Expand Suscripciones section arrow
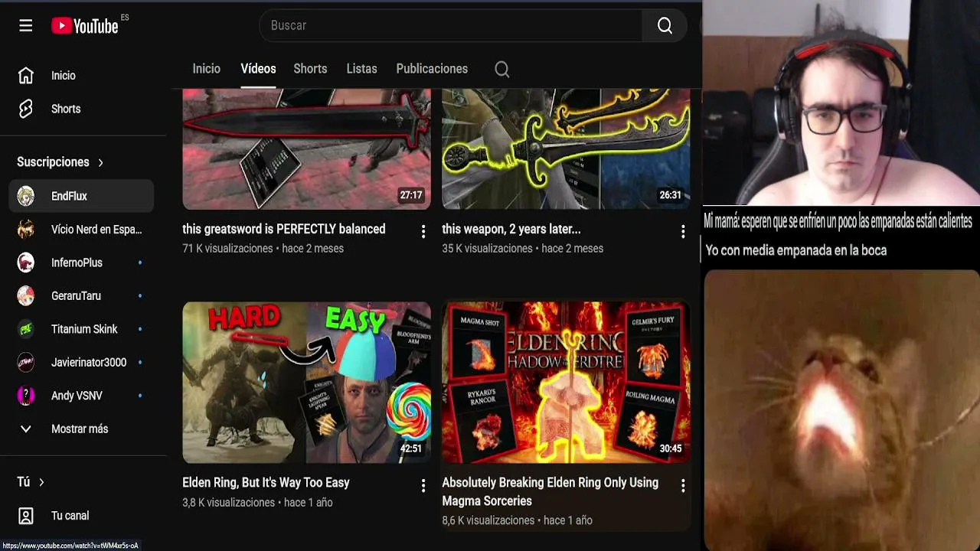 click(100, 162)
